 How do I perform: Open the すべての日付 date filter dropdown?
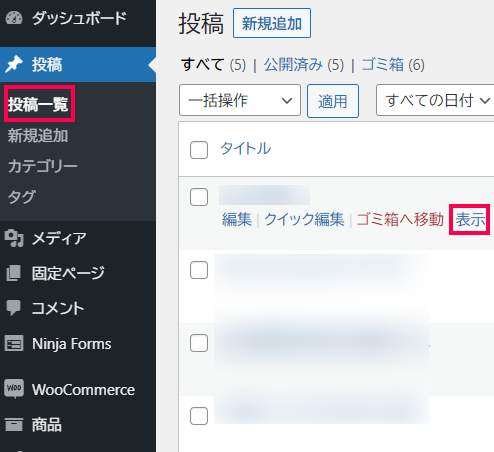click(x=435, y=100)
